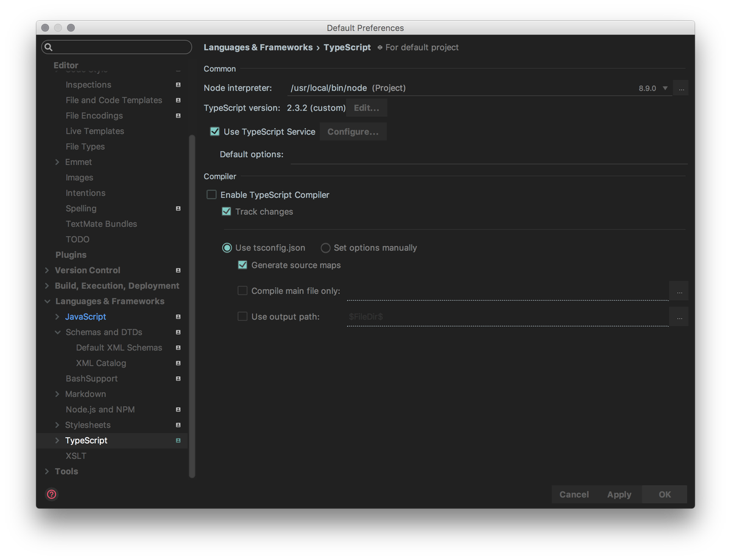The height and width of the screenshot is (560, 731).
Task: Click Use output path text field
Action: pos(507,317)
